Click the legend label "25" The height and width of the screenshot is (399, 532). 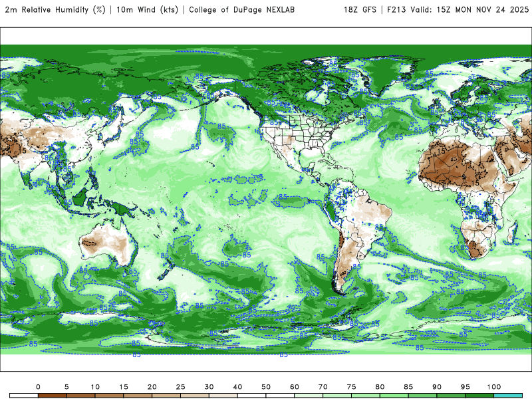tap(180, 387)
